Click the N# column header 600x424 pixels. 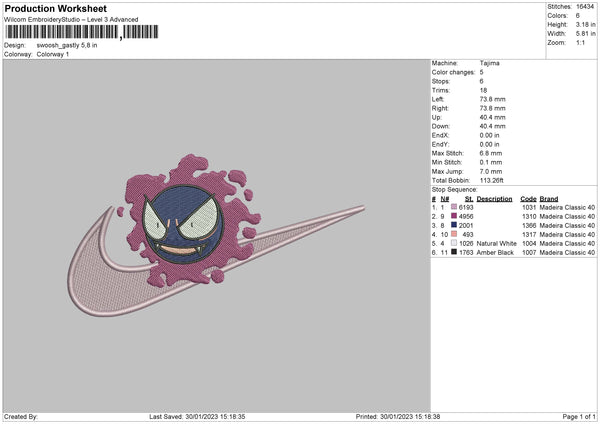pos(444,199)
